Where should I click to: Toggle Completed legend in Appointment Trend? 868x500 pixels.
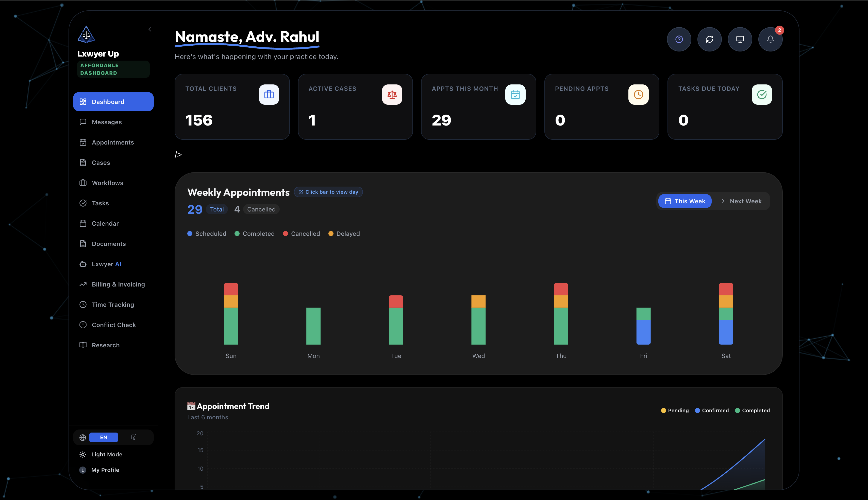point(752,411)
